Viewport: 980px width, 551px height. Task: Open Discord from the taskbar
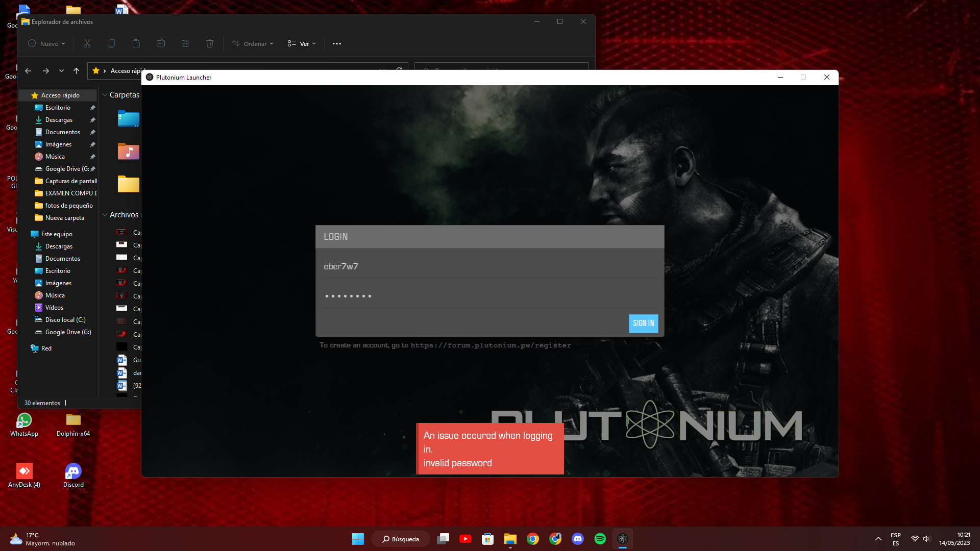pyautogui.click(x=578, y=539)
